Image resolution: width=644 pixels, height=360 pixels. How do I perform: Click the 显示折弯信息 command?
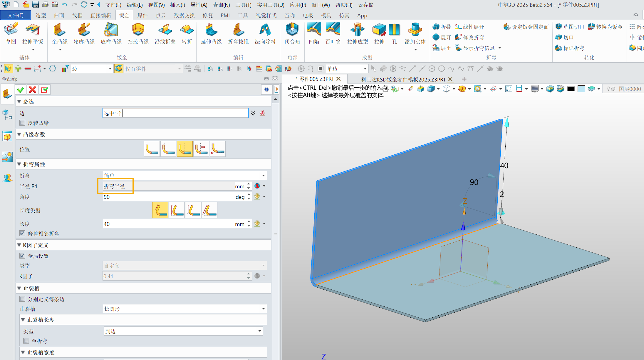[x=475, y=48]
